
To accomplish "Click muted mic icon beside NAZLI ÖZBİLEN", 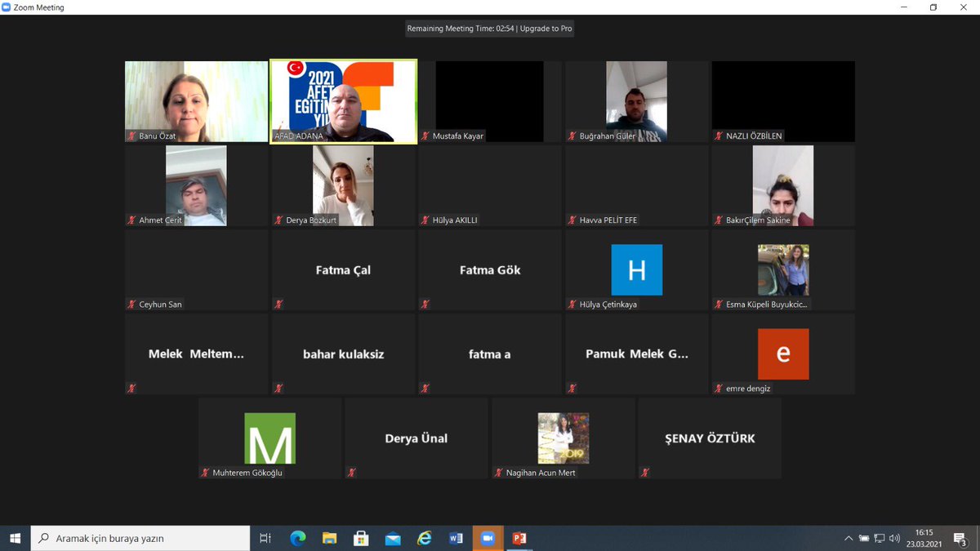I will click(x=719, y=136).
